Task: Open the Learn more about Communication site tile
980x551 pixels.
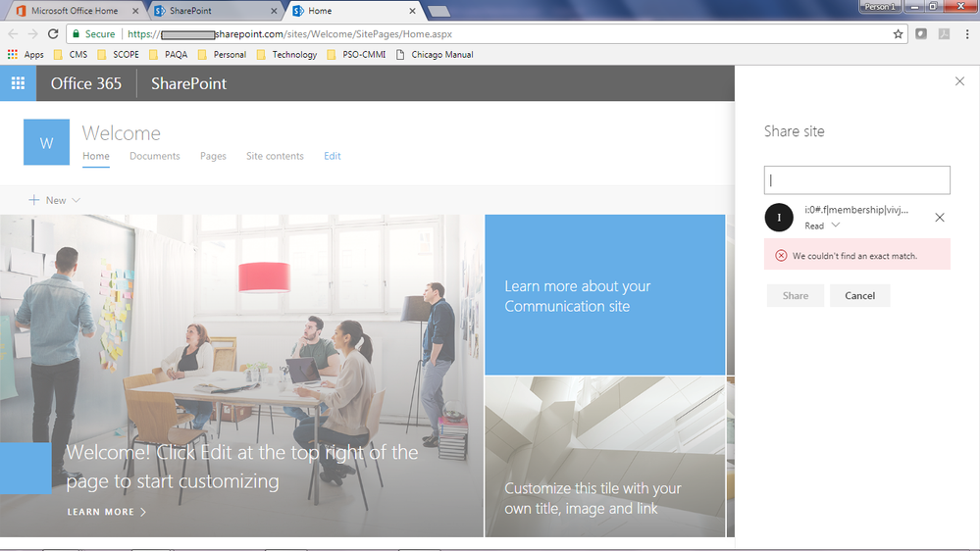Action: click(605, 295)
